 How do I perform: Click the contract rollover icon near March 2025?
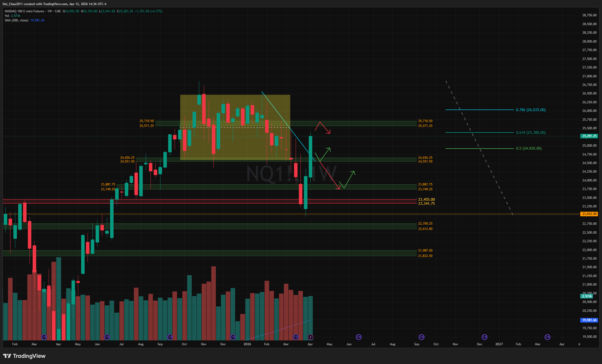coord(44,337)
